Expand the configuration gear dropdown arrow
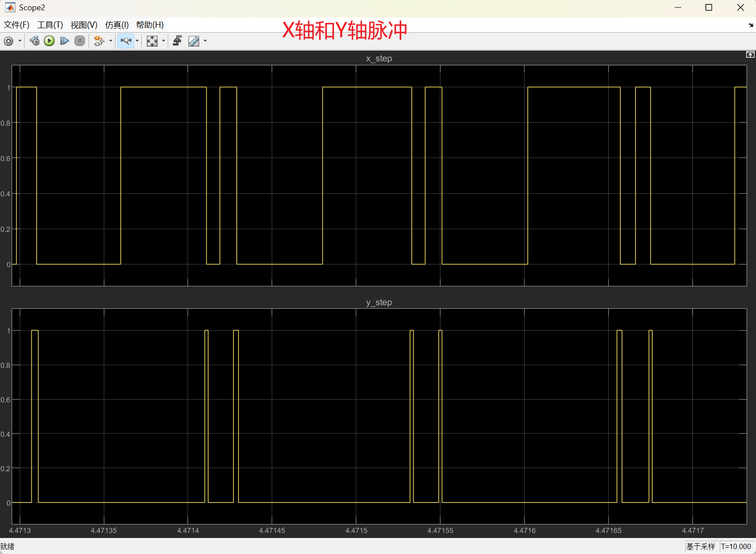This screenshot has height=554, width=756. click(20, 41)
